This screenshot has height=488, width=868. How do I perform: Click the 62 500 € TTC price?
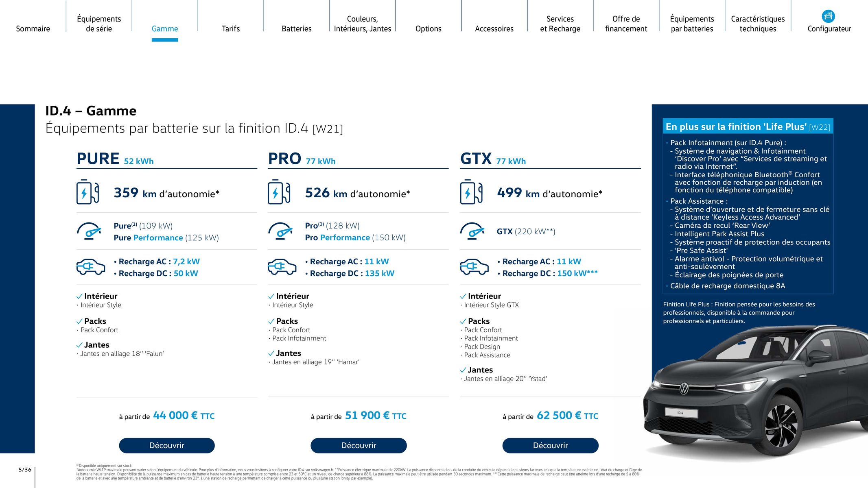tap(567, 416)
